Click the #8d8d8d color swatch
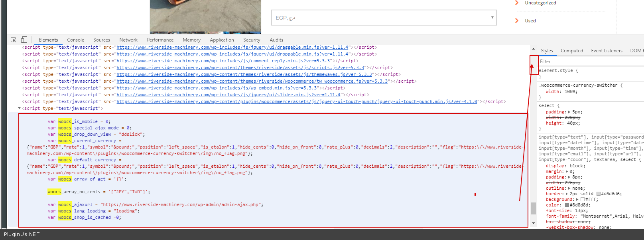This screenshot has height=240, width=644. pos(567,205)
